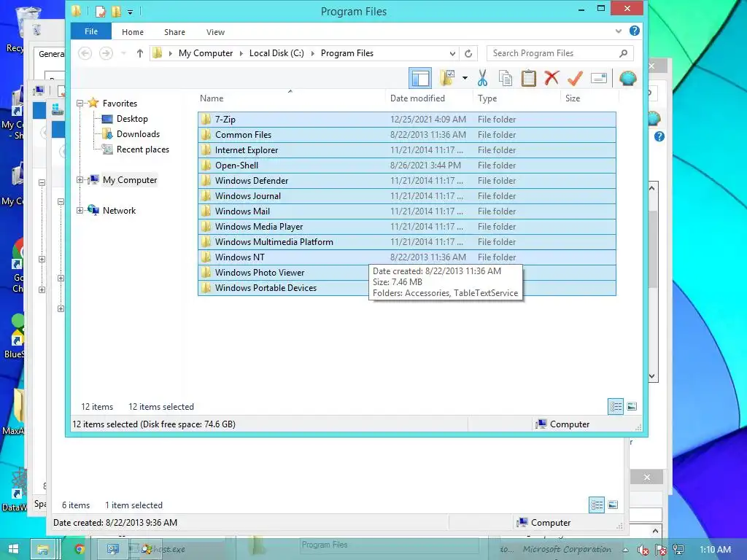Paste using the clipboard toolbar icon
The image size is (747, 560).
pyautogui.click(x=529, y=78)
